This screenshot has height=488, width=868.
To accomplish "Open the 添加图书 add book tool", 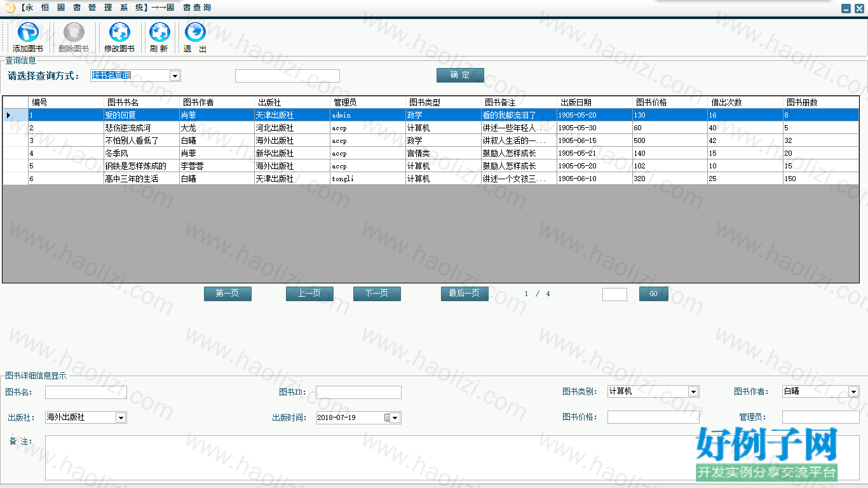I will point(28,37).
